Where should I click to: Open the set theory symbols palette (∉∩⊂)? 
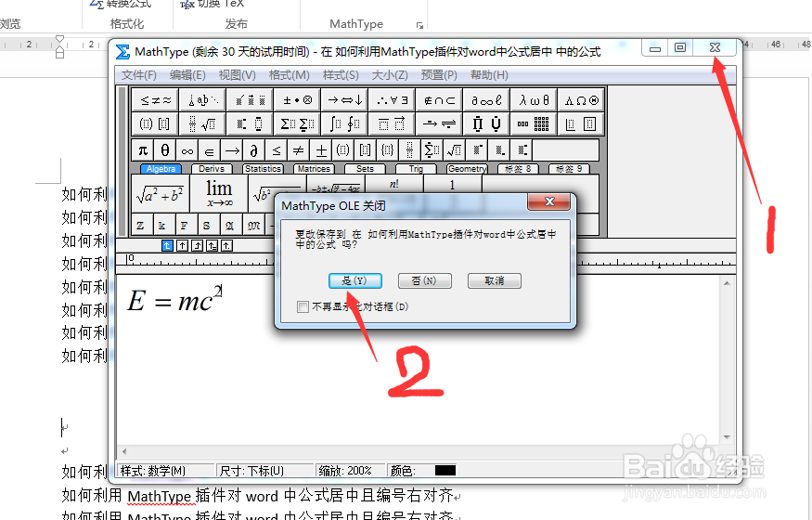[x=439, y=100]
